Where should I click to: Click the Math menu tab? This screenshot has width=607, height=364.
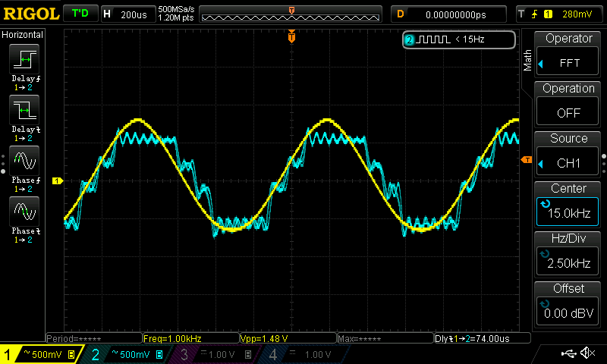coord(527,60)
